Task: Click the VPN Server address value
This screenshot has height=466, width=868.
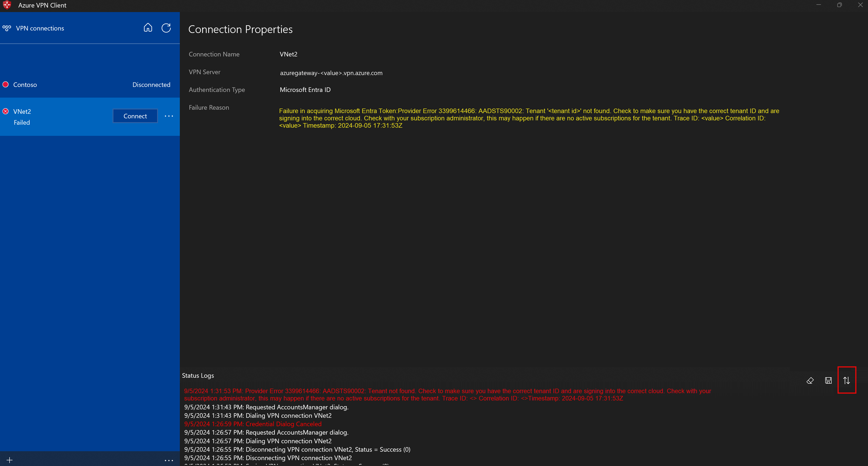Action: 331,73
